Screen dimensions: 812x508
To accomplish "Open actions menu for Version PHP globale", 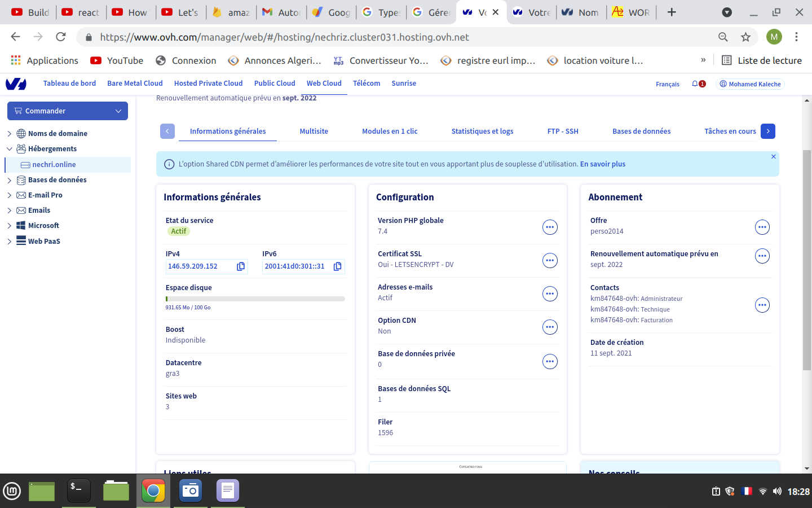I will click(550, 227).
